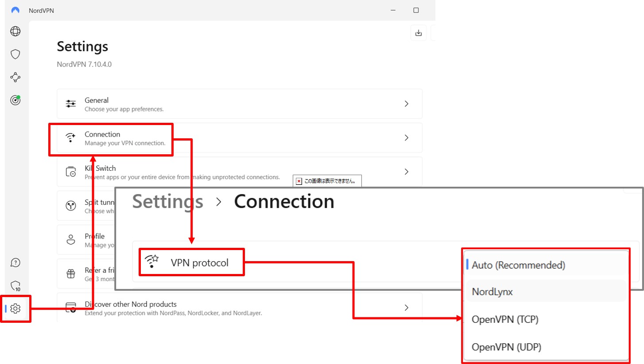644x364 pixels.
Task: Click the Settings breadcrumb link
Action: click(167, 202)
